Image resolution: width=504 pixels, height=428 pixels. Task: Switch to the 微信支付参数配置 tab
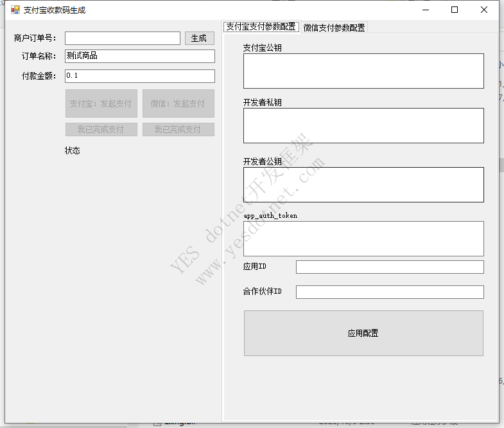pyautogui.click(x=334, y=28)
